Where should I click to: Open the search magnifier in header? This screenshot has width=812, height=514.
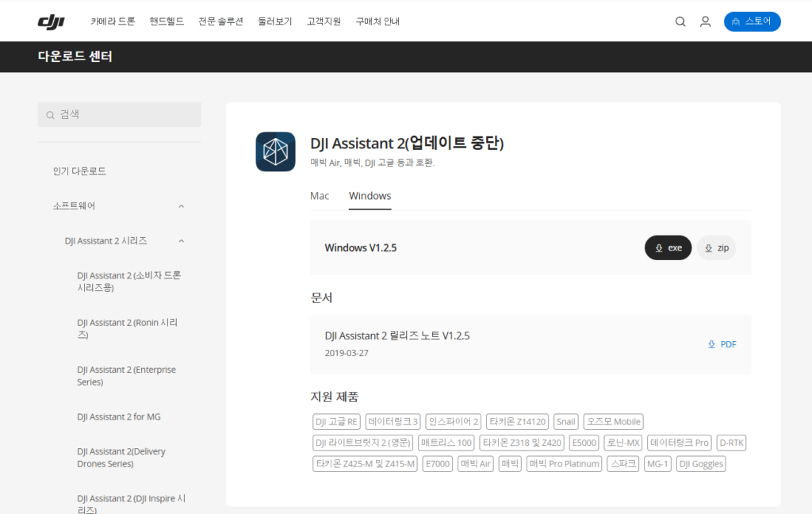tap(680, 21)
